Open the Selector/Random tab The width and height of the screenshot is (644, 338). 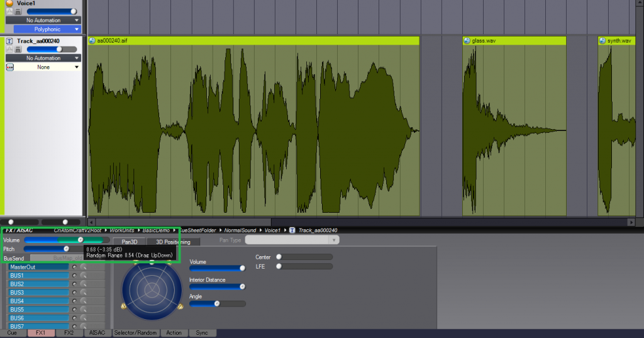(136, 333)
